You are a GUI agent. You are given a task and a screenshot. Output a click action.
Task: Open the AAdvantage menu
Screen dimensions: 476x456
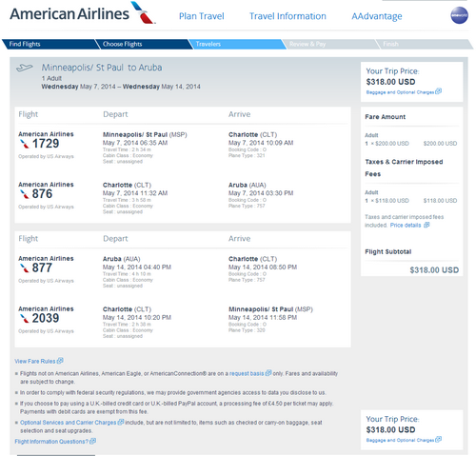point(377,16)
